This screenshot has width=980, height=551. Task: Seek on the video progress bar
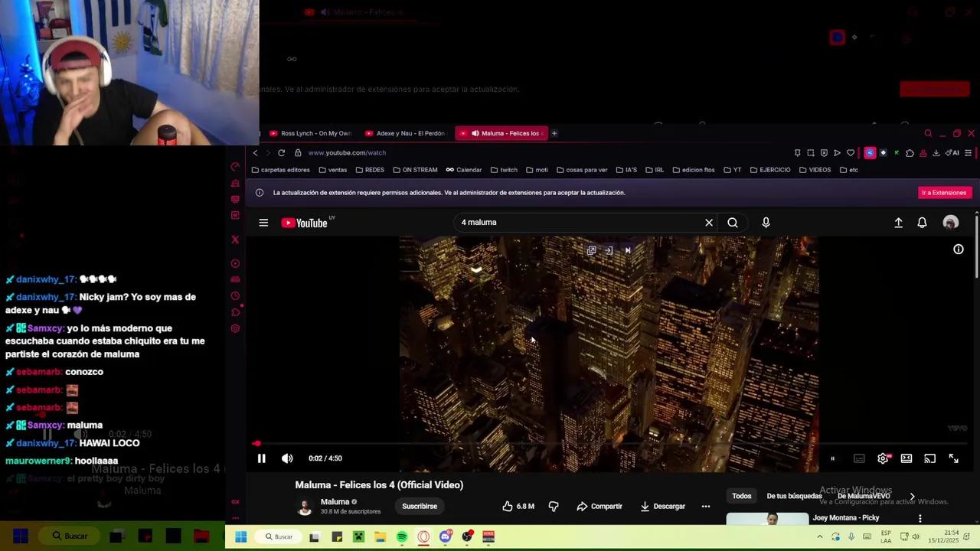coord(609,443)
